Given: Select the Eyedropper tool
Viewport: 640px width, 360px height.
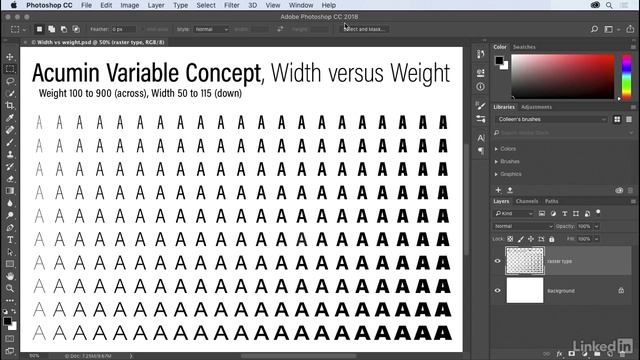Looking at the screenshot, I should tap(10, 118).
